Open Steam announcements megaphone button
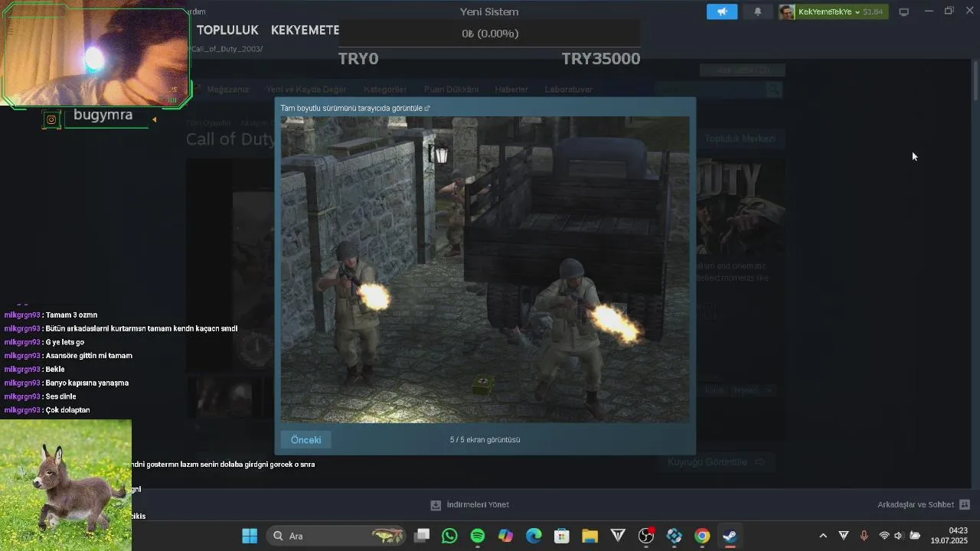Image resolution: width=980 pixels, height=551 pixels. [x=722, y=11]
